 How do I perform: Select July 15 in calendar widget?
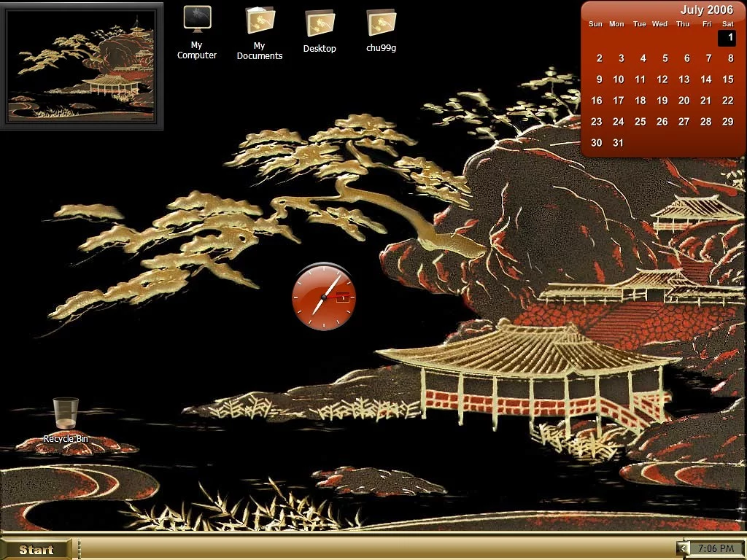pyautogui.click(x=727, y=79)
